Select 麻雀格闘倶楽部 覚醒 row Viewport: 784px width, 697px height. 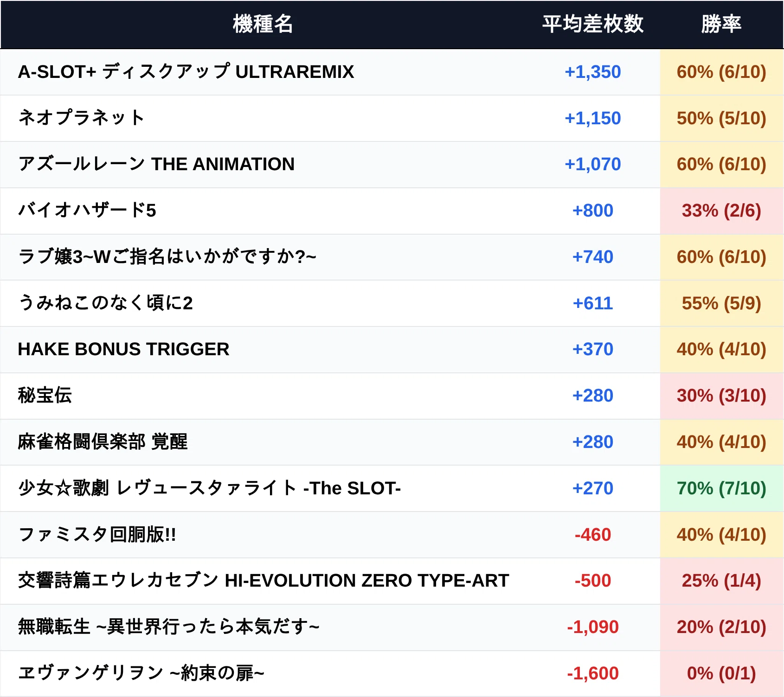pyautogui.click(x=392, y=442)
